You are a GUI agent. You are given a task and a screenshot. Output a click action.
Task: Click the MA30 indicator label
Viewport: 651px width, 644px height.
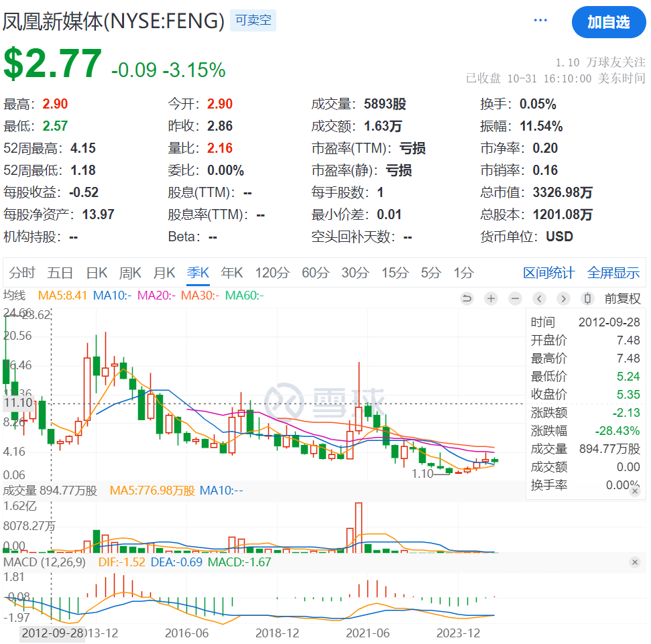pyautogui.click(x=200, y=296)
